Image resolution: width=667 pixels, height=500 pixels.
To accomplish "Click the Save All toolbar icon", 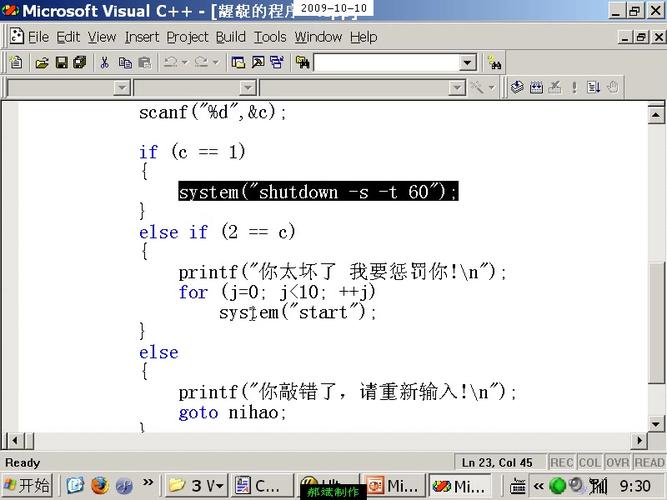I will 80,63.
